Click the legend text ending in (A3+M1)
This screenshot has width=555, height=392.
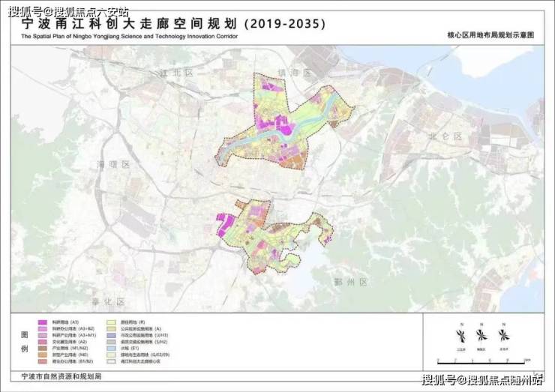(74, 335)
